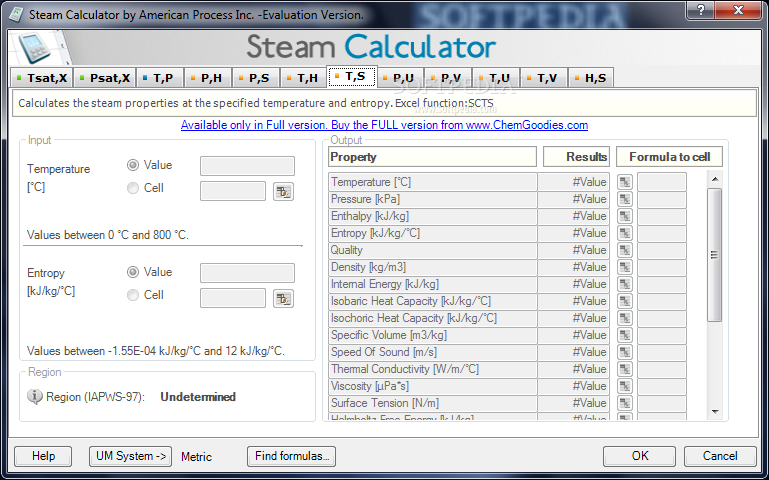Click the Formula to cell column header
This screenshot has width=769, height=480.
click(669, 157)
